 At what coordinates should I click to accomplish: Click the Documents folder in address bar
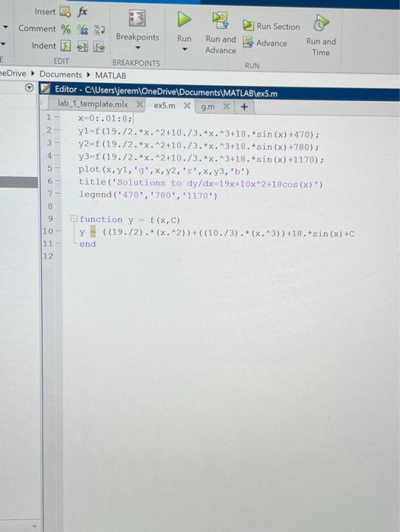click(61, 74)
